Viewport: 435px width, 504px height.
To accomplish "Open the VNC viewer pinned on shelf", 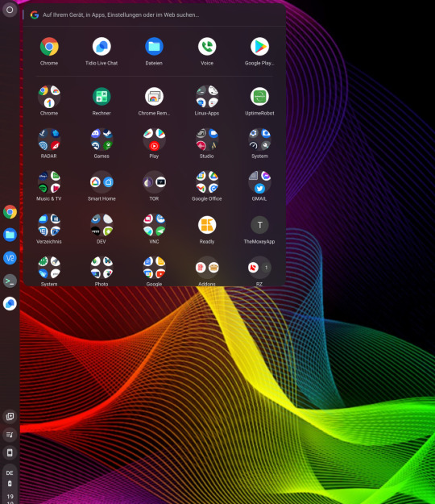I will click(x=10, y=258).
